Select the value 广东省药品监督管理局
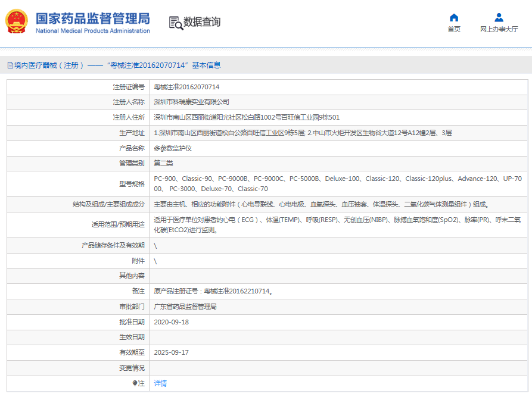 pyautogui.click(x=185, y=307)
